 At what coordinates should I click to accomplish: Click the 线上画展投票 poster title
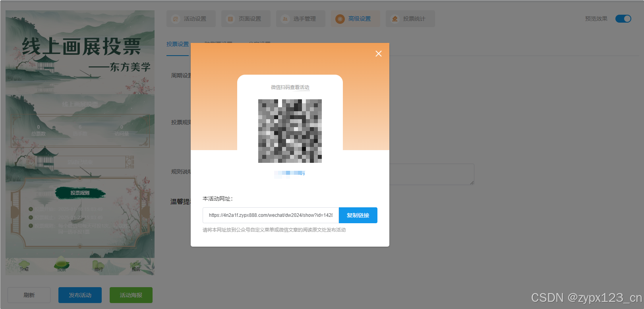[x=81, y=47]
